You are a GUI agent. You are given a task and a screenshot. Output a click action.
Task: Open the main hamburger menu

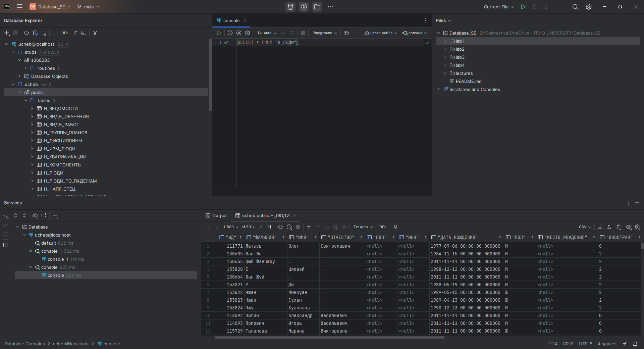point(20,7)
